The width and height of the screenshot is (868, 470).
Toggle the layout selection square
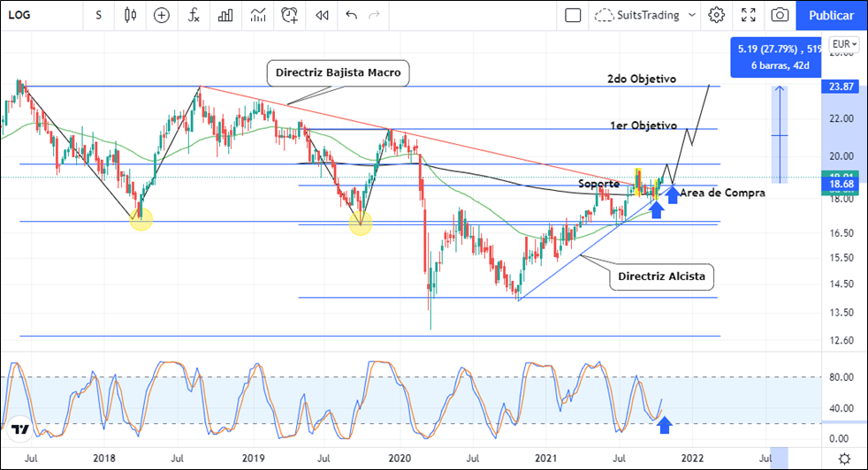pyautogui.click(x=573, y=15)
